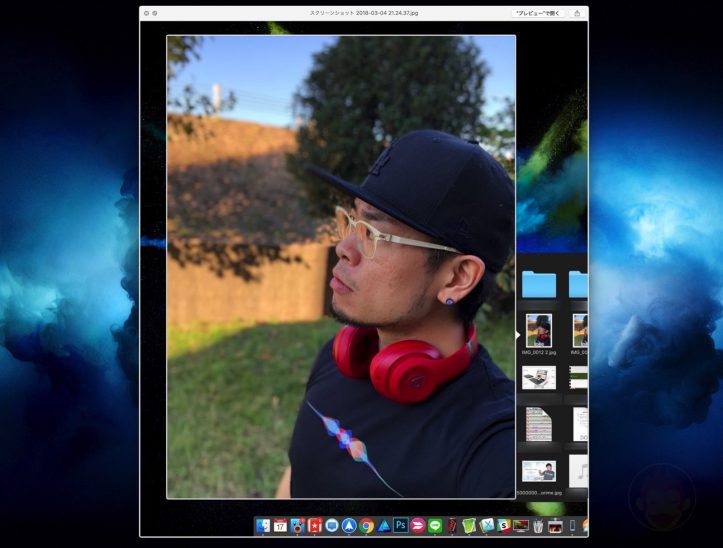The image size is (723, 548).
Task: Enter full screen from Quick Look title bar
Action: (x=155, y=13)
